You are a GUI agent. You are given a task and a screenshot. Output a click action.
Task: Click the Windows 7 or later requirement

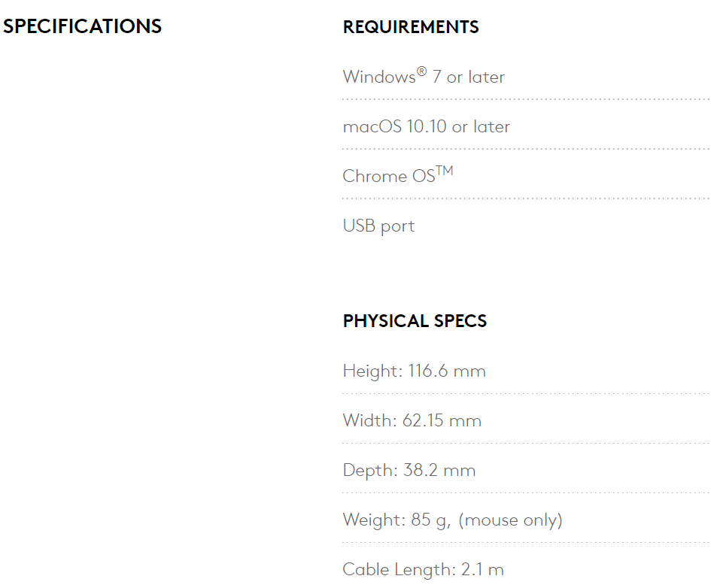click(x=423, y=77)
